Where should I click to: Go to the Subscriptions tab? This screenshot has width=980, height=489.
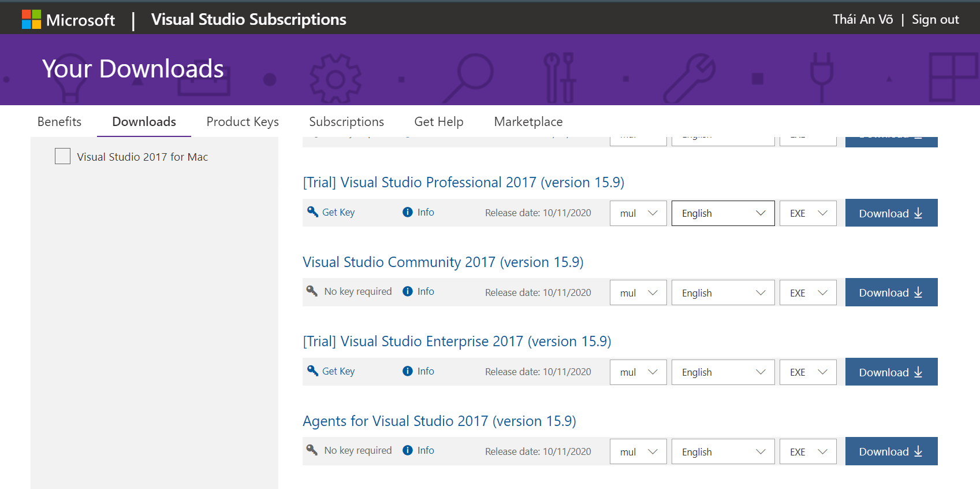pos(346,121)
